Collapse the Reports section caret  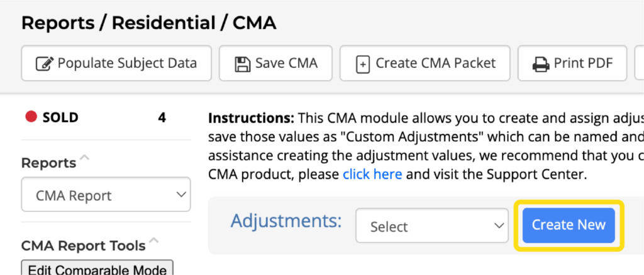pos(85,156)
